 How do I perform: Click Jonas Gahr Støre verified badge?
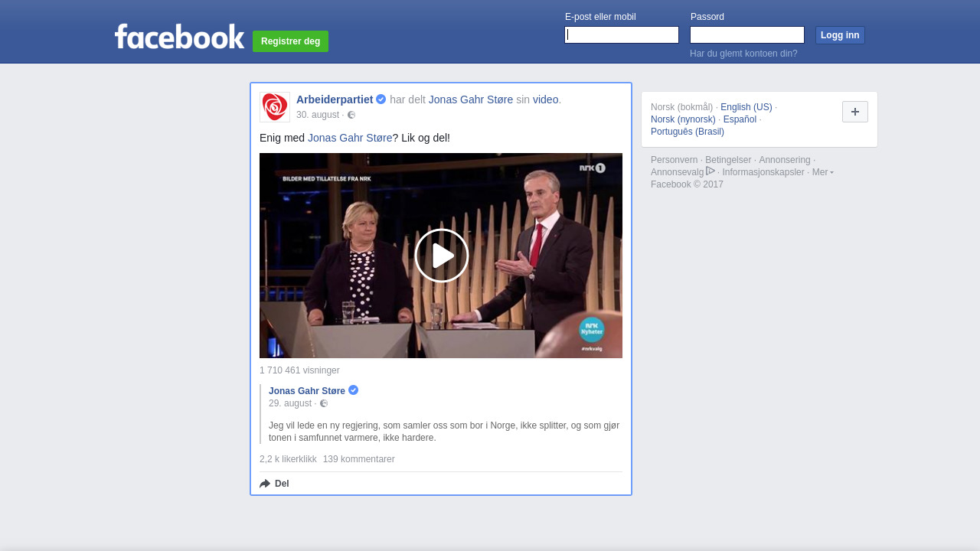click(x=354, y=390)
